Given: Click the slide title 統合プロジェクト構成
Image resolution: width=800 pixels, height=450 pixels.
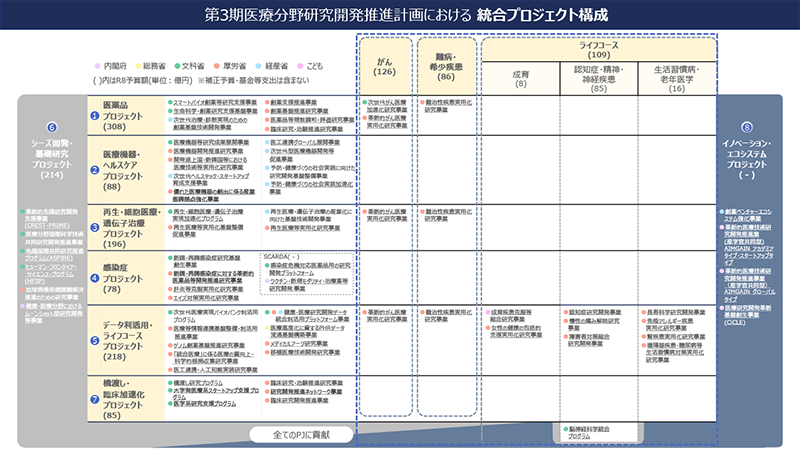Looking at the screenshot, I should (x=542, y=15).
